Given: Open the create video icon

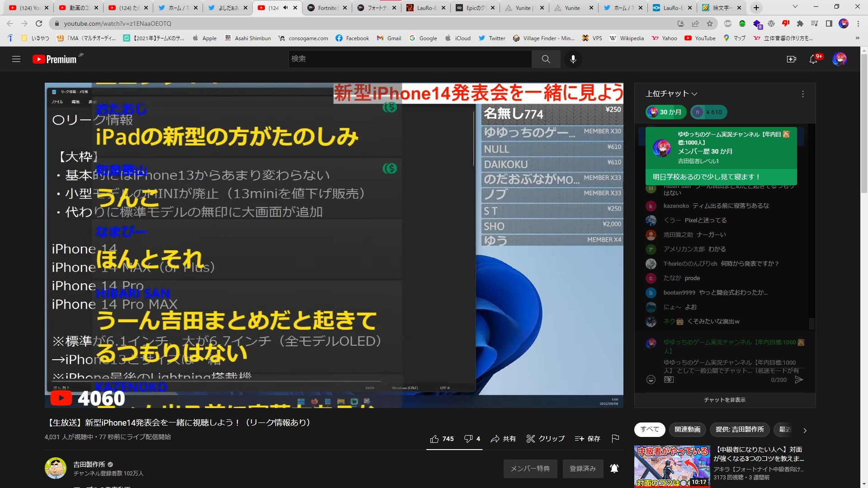Looking at the screenshot, I should 791,59.
